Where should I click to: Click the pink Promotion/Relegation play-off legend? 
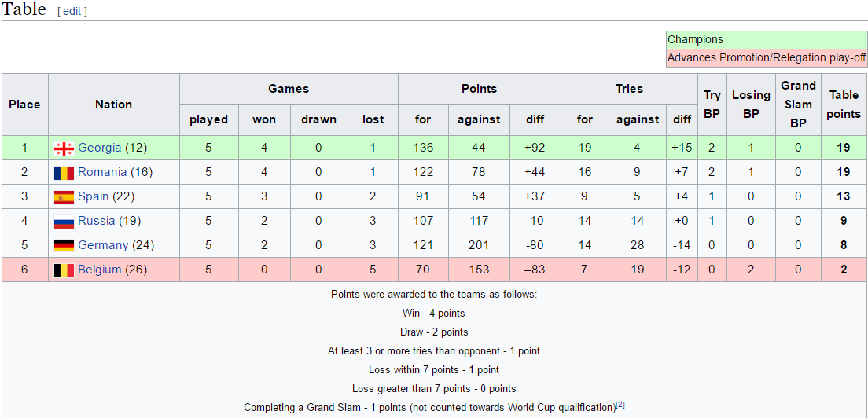point(766,57)
